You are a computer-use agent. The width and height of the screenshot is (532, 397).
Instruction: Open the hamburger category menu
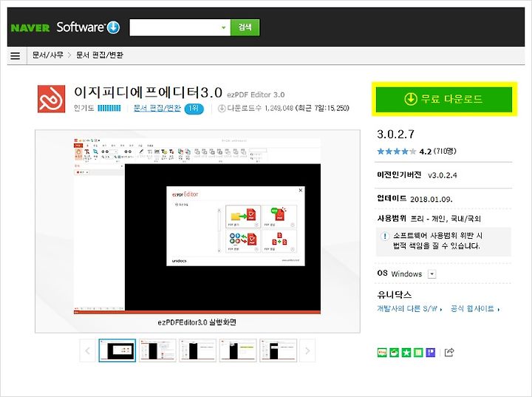(x=16, y=55)
